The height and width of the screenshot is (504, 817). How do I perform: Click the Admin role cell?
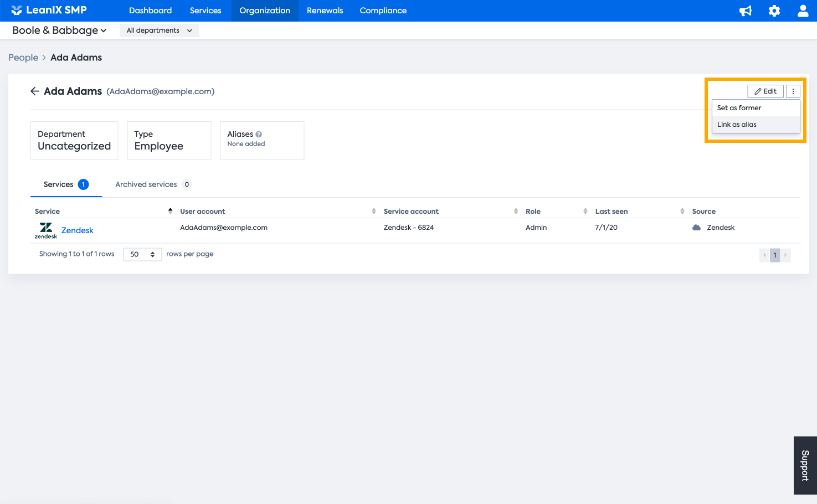[x=536, y=228]
